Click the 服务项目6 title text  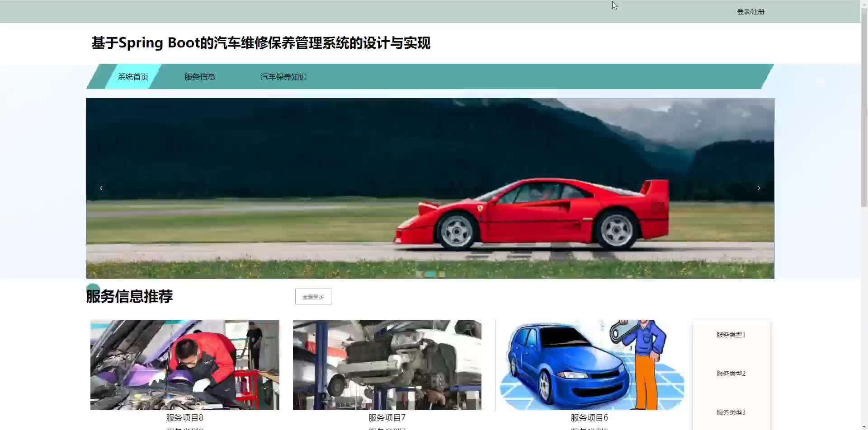point(590,418)
